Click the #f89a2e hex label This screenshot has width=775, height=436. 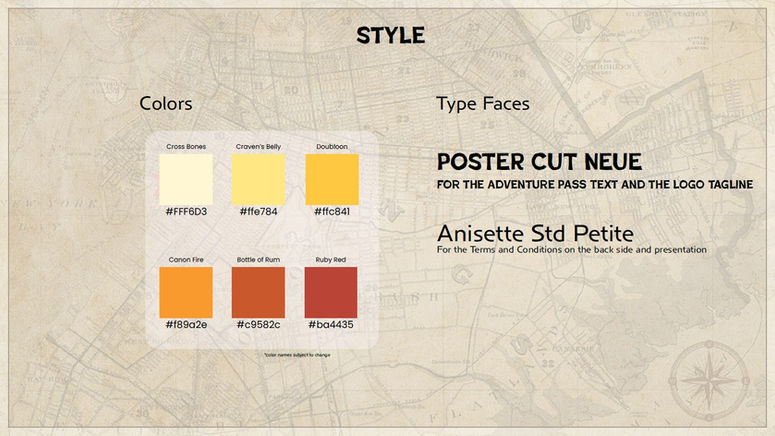pyautogui.click(x=186, y=325)
